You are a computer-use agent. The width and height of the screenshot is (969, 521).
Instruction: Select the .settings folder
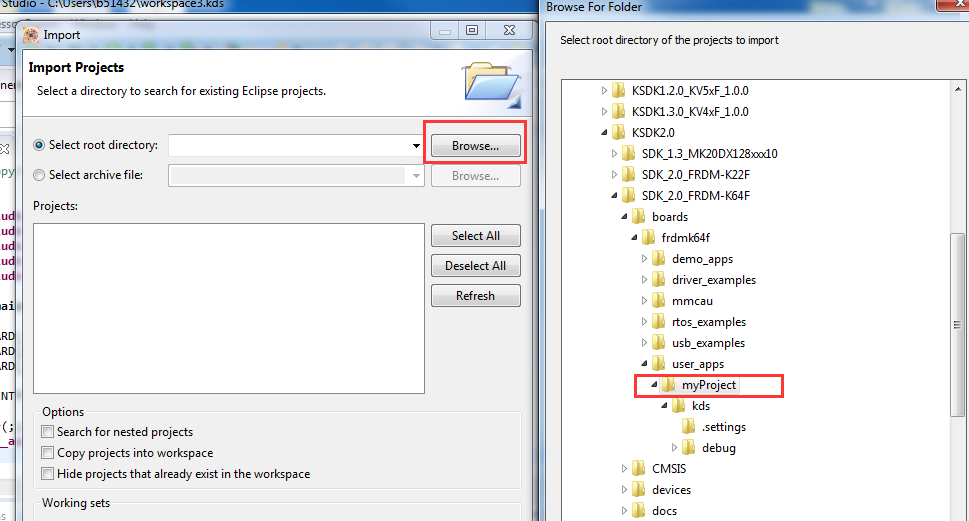point(724,427)
